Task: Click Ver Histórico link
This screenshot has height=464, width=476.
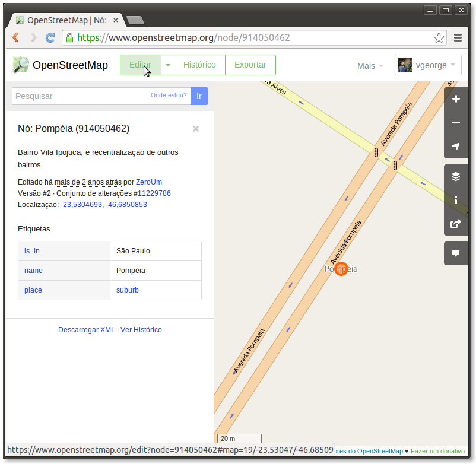Action: 141,330
